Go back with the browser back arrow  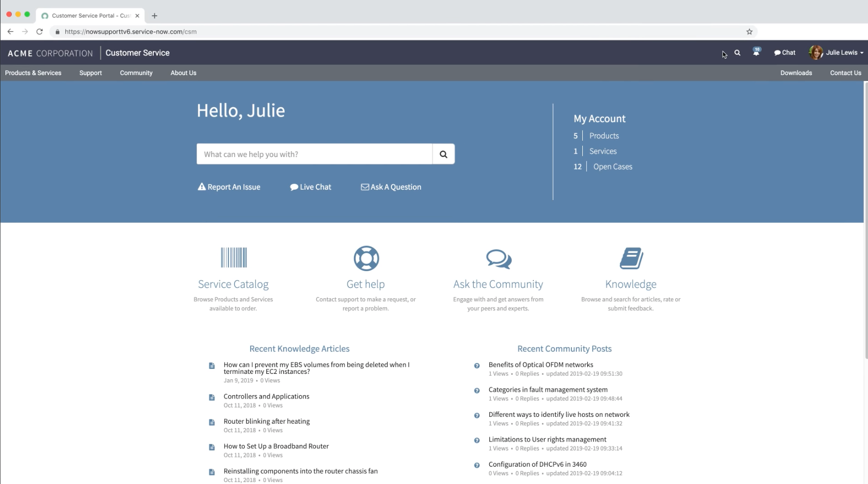[10, 32]
